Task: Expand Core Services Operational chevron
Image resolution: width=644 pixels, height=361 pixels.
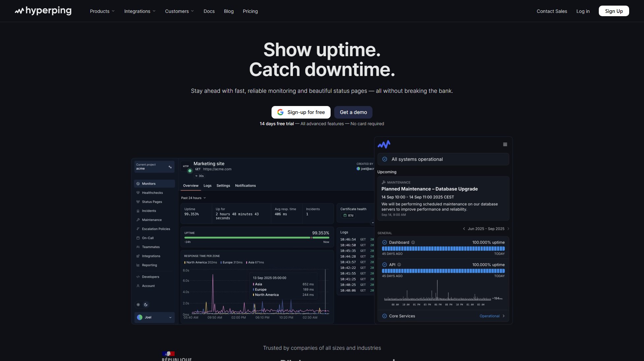Action: [x=503, y=316]
